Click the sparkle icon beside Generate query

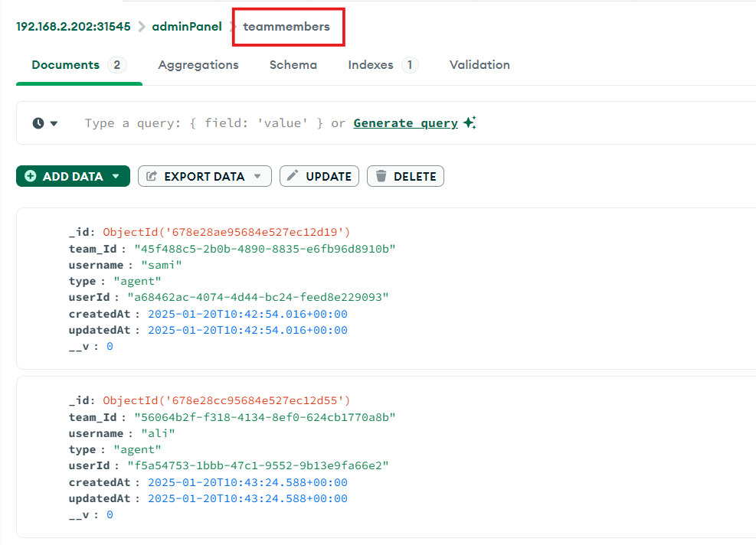point(470,122)
